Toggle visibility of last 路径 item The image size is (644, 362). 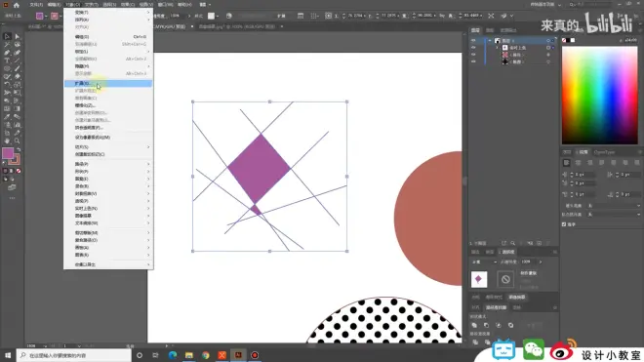click(473, 61)
